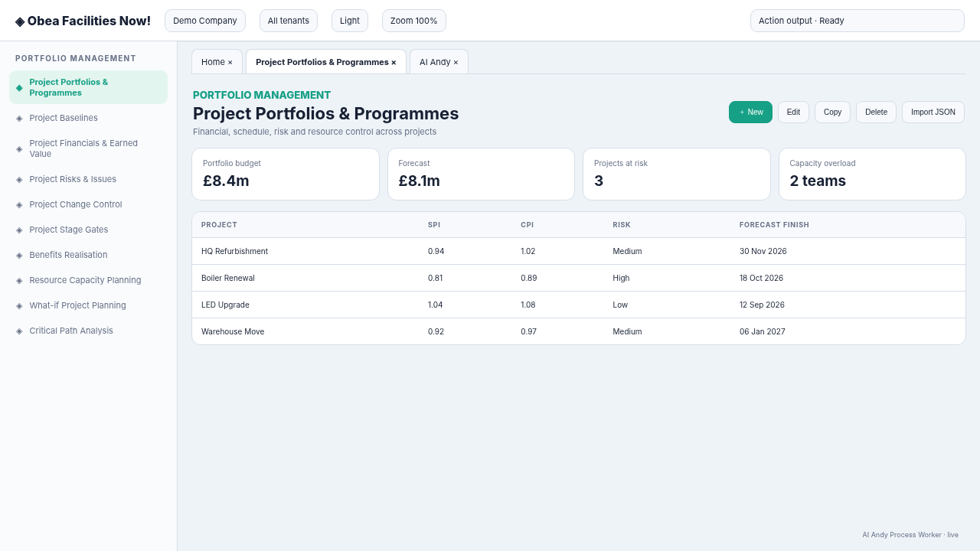Image resolution: width=980 pixels, height=551 pixels.
Task: Select the HQ Refurbishment row
Action: [x=579, y=251]
